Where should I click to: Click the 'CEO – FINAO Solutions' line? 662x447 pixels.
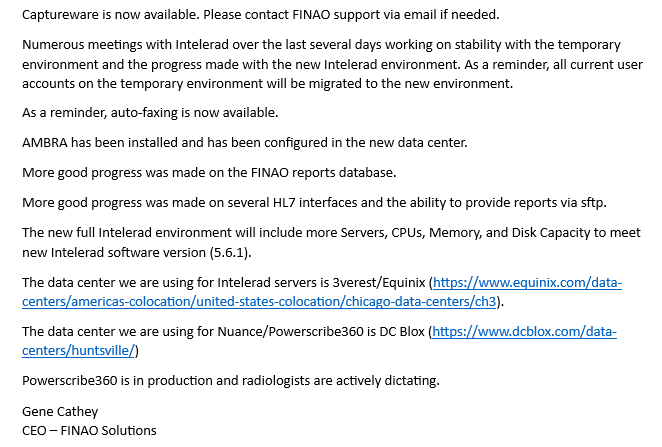pyautogui.click(x=89, y=431)
